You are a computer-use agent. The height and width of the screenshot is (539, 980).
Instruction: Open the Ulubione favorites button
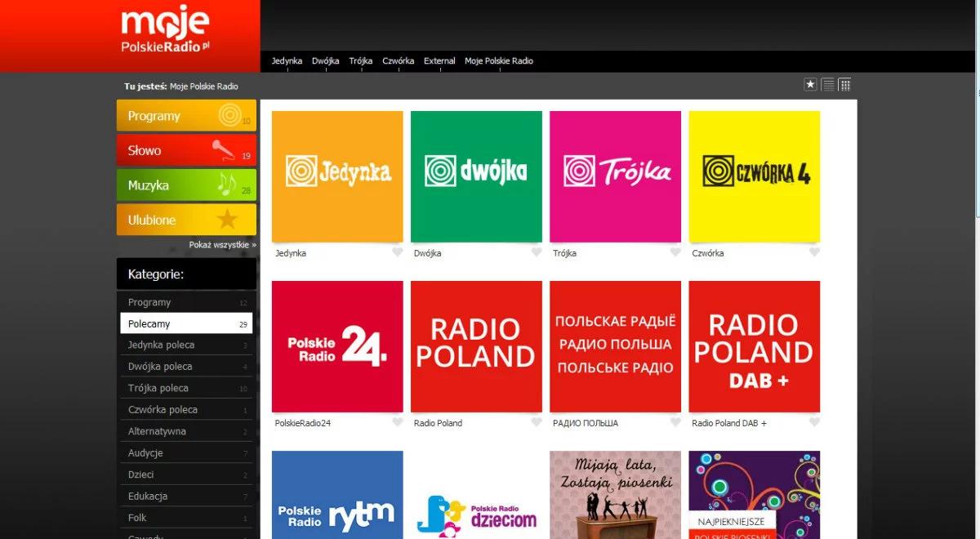(x=186, y=220)
